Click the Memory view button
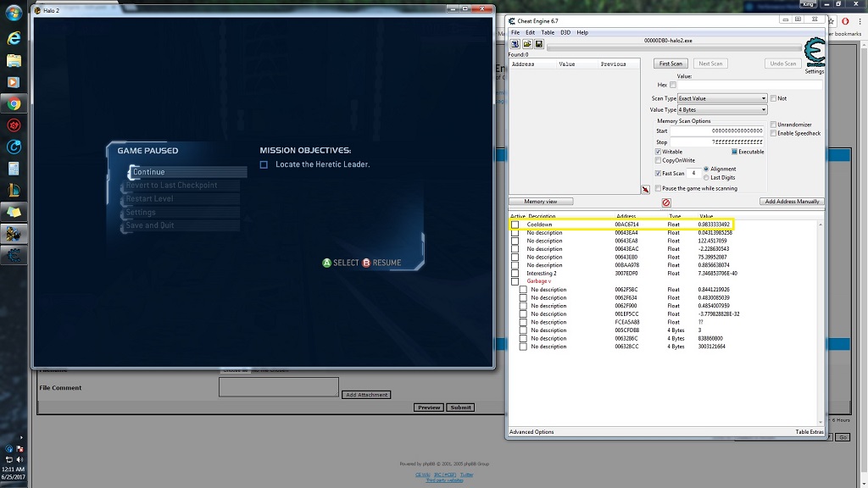This screenshot has width=868, height=488. pyautogui.click(x=540, y=202)
